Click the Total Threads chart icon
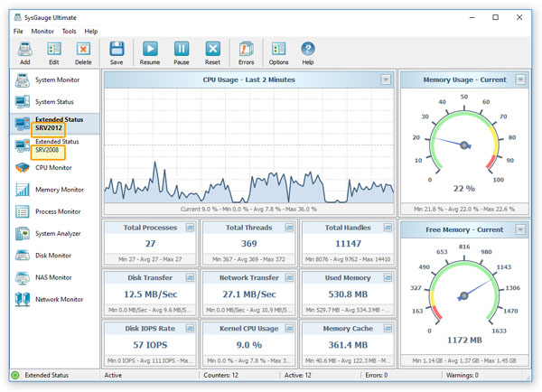This screenshot has height=392, width=542. point(289,228)
